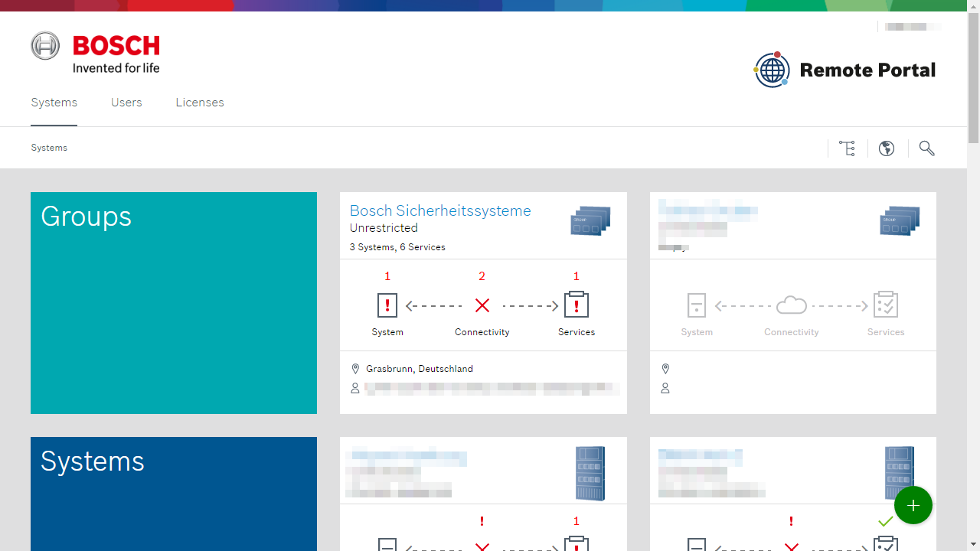Click the search magnifier icon

926,148
